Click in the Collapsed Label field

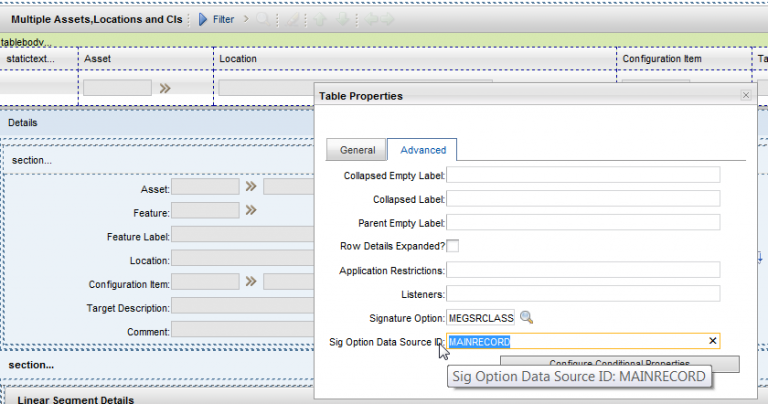[583, 199]
